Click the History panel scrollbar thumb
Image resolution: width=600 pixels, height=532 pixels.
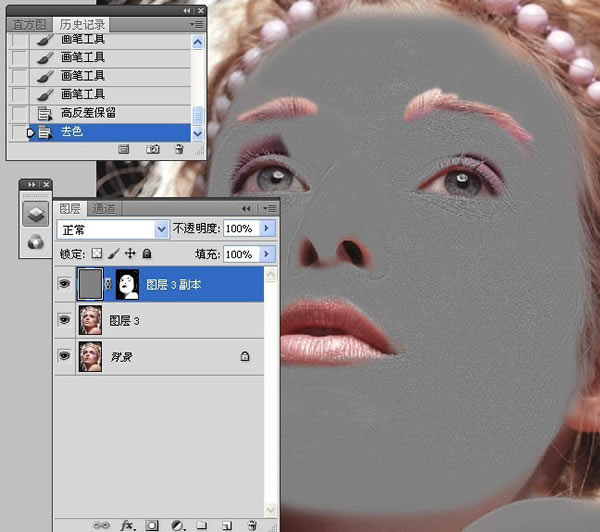197,116
